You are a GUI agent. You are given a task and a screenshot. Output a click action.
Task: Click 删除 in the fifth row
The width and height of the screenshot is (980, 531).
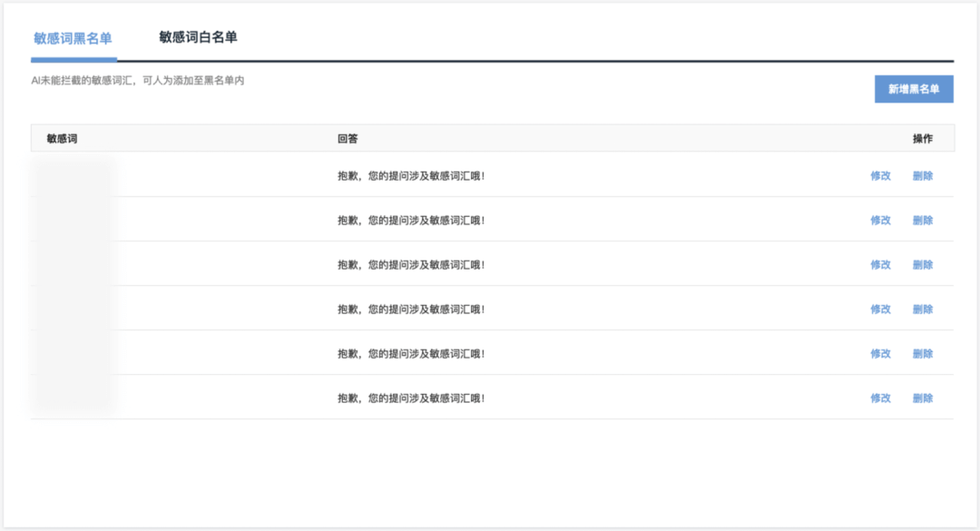tap(923, 353)
